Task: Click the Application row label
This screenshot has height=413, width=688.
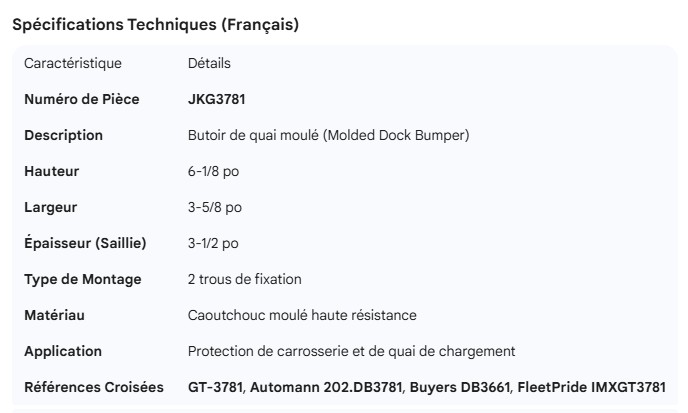Action: pos(63,351)
